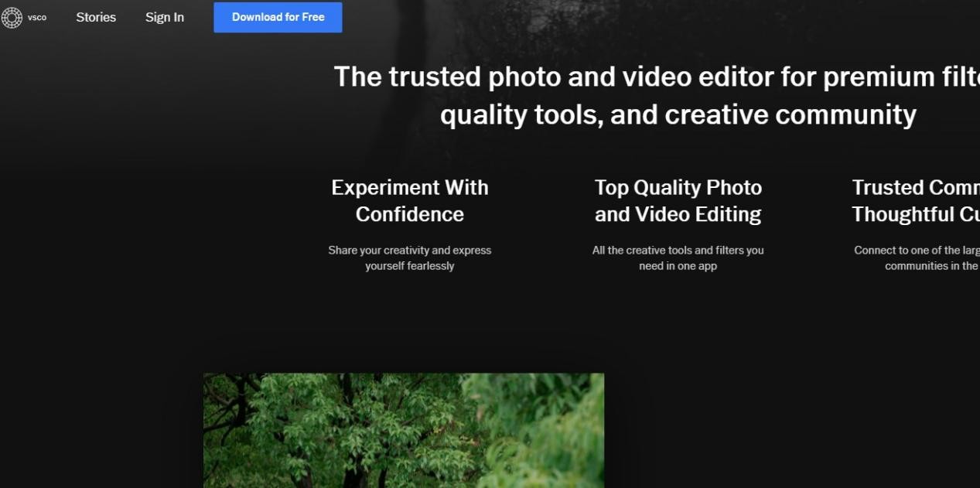Select the Experiment With Confidence heading

point(409,200)
